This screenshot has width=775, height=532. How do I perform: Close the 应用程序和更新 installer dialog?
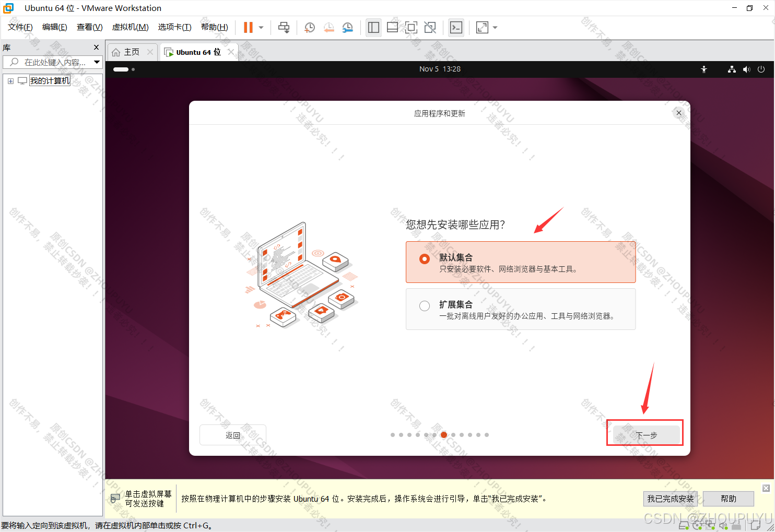(x=679, y=113)
